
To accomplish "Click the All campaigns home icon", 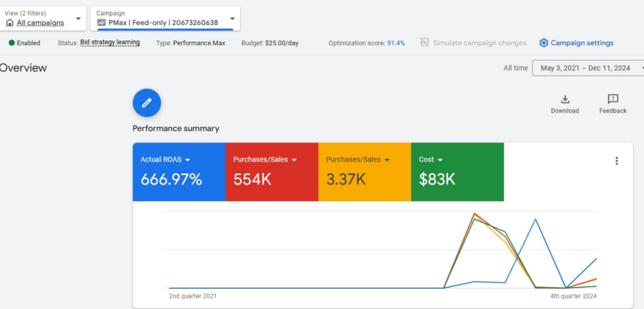I will pyautogui.click(x=10, y=23).
